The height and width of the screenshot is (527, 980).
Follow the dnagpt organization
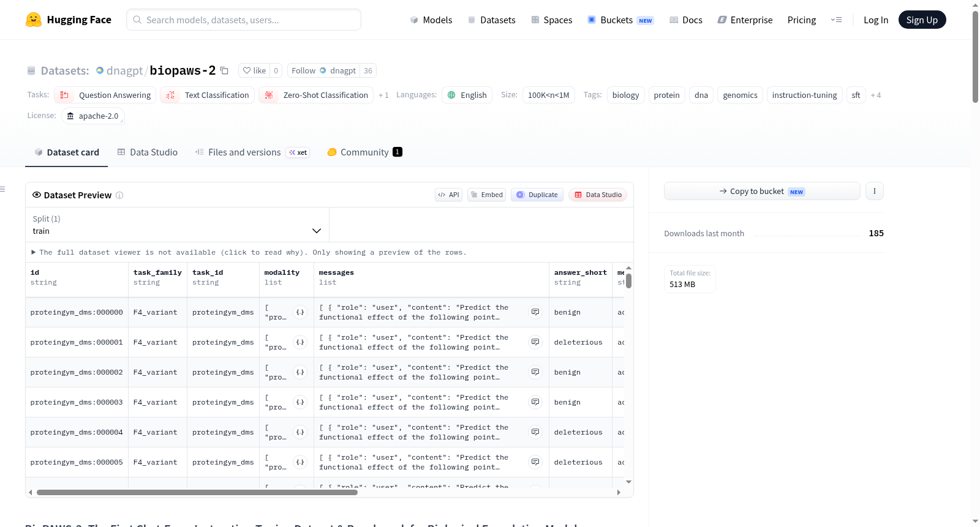[323, 70]
